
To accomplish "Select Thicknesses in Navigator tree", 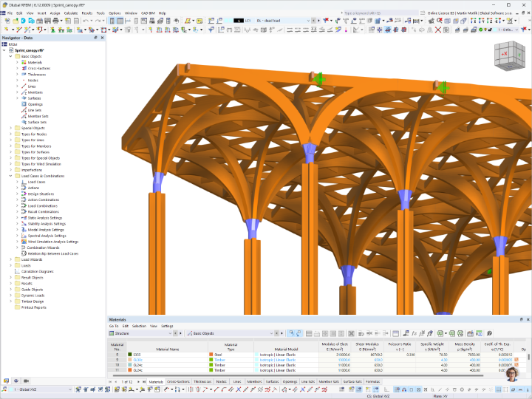I will pyautogui.click(x=37, y=75).
